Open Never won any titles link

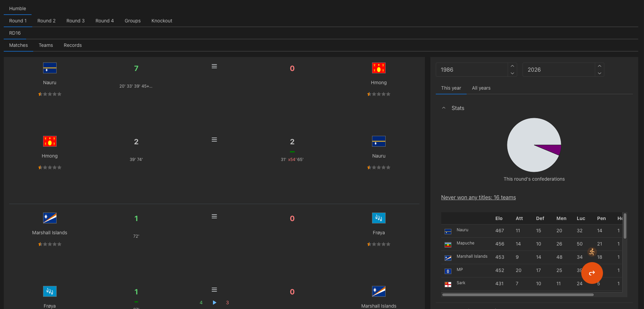(479, 197)
